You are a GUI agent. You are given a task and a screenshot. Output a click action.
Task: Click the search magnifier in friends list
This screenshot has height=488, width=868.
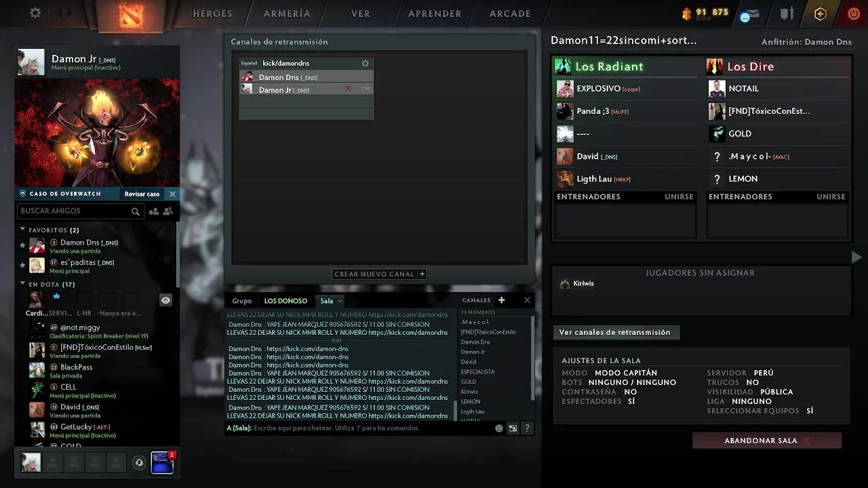pos(136,211)
